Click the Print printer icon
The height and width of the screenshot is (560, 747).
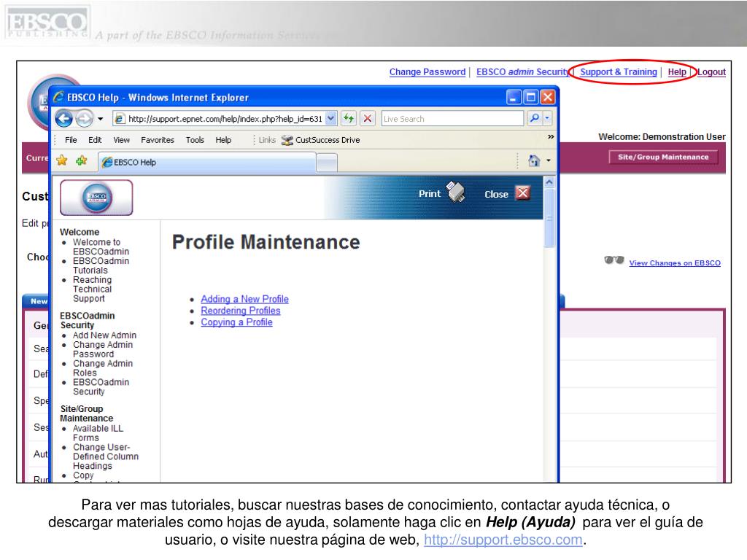coord(455,192)
